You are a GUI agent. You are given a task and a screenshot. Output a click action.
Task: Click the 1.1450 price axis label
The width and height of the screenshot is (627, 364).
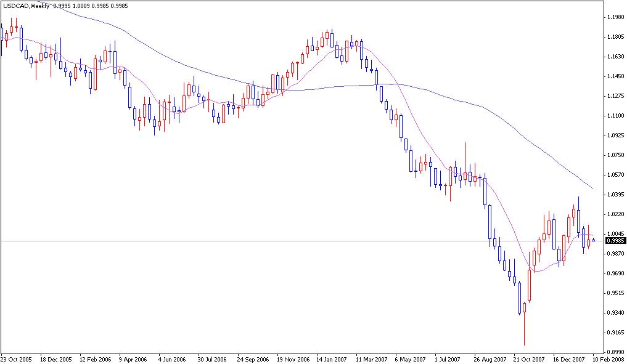coord(616,76)
